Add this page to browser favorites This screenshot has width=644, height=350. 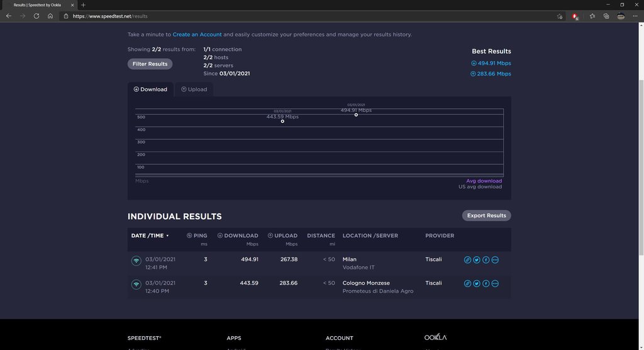(560, 16)
